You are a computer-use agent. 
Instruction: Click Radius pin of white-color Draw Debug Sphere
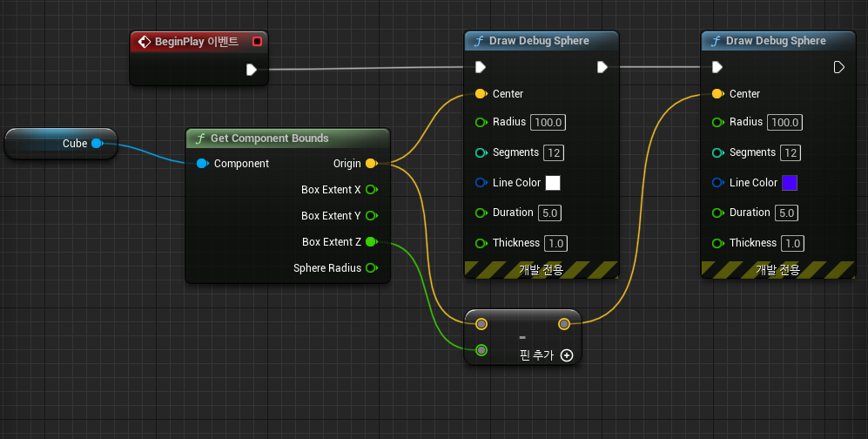coord(481,122)
